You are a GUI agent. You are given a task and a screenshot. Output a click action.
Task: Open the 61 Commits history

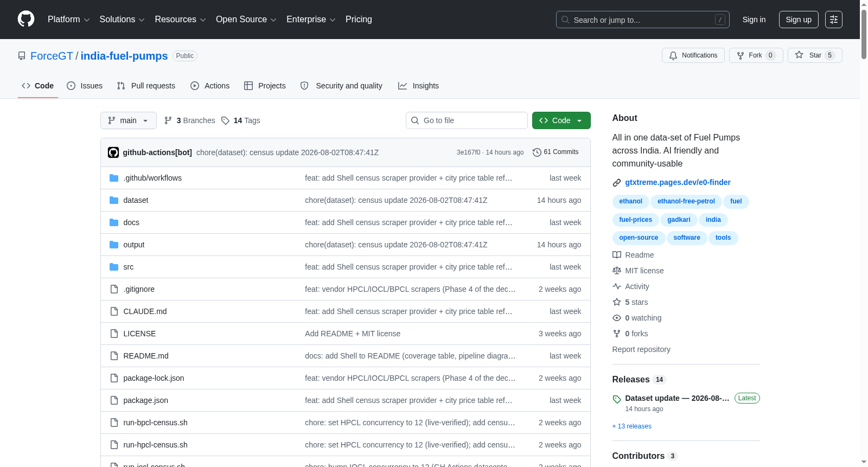pyautogui.click(x=556, y=152)
